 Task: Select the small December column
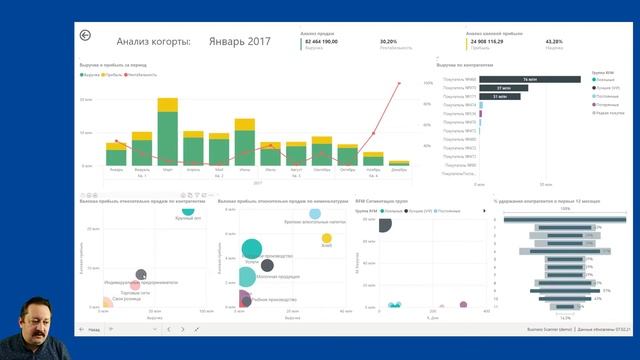tap(399, 163)
